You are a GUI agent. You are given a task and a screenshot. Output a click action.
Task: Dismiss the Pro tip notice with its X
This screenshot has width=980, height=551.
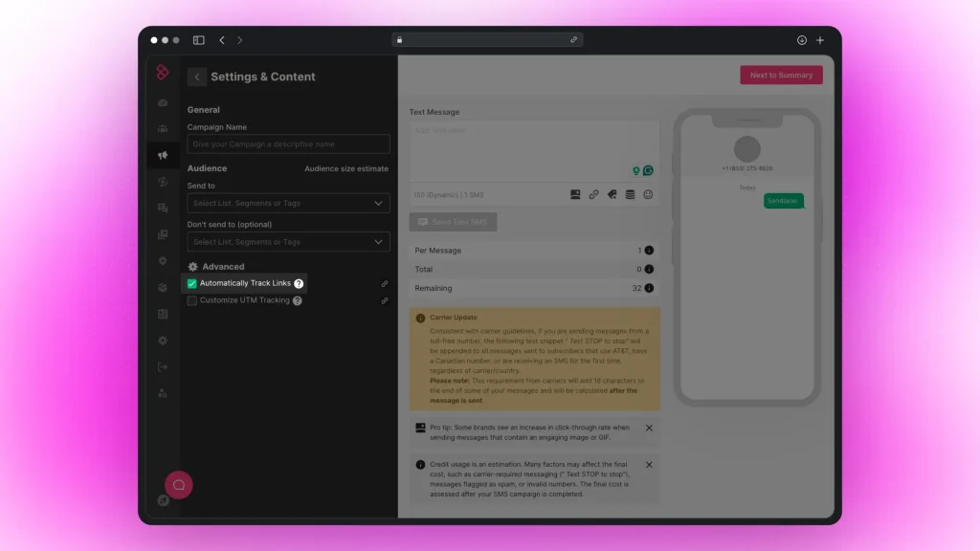click(x=650, y=429)
